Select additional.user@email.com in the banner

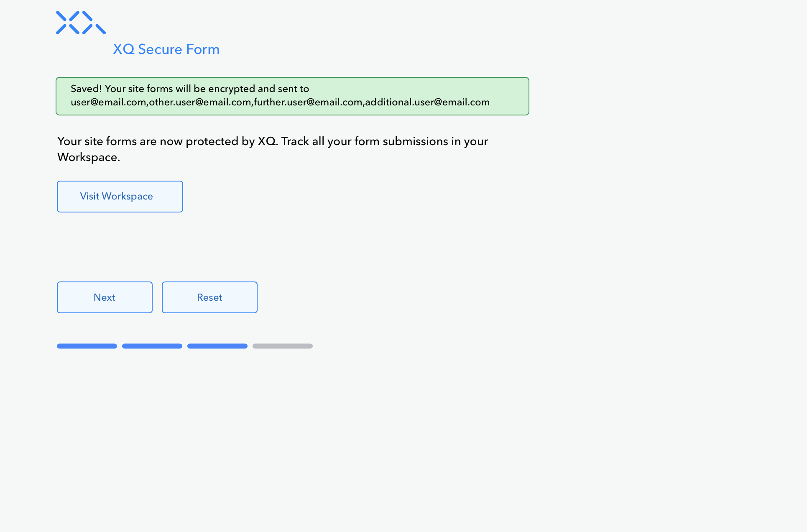[427, 102]
